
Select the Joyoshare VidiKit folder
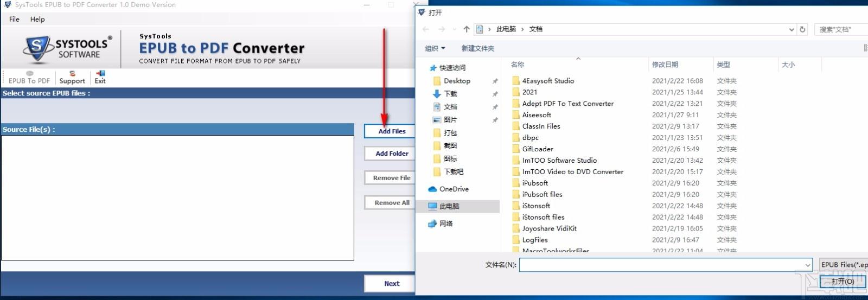point(549,229)
